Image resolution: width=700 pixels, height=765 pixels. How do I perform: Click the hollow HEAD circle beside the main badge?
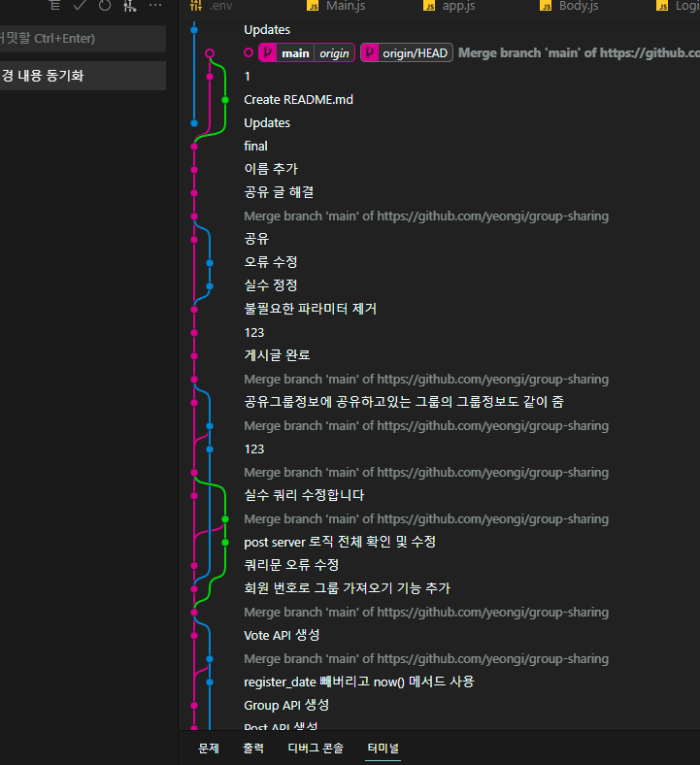click(249, 52)
